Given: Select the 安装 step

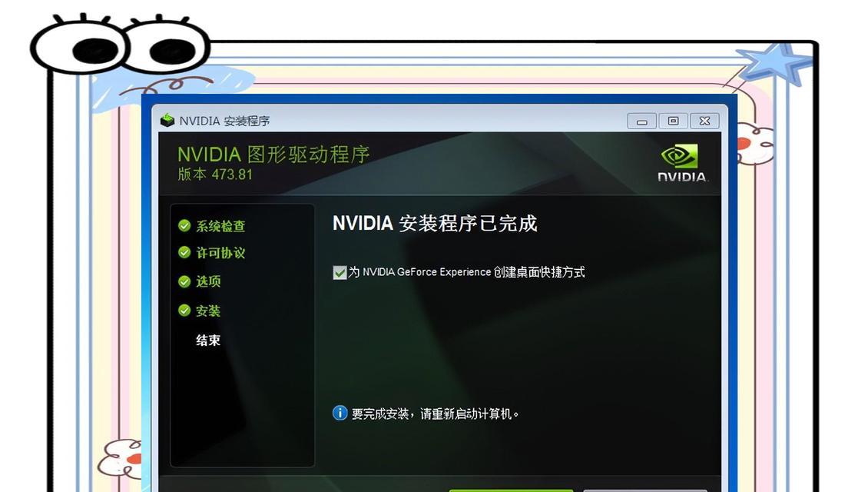Looking at the screenshot, I should [208, 311].
